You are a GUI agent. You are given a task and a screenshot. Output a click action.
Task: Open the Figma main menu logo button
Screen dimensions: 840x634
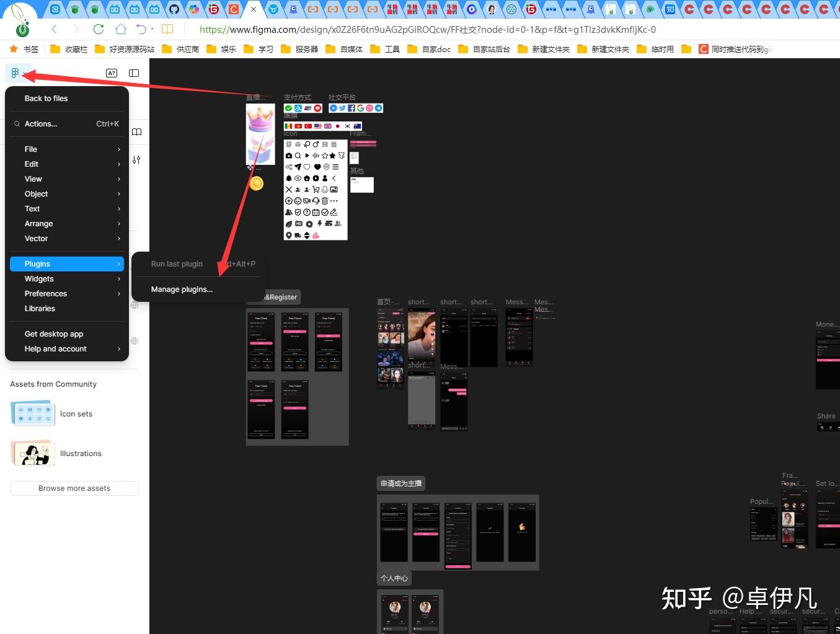click(x=15, y=73)
